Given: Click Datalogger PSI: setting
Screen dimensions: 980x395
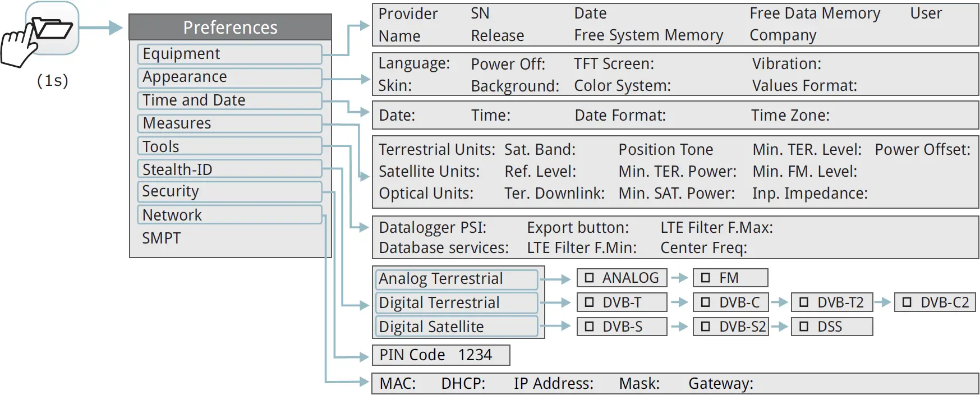Looking at the screenshot, I should [x=433, y=228].
